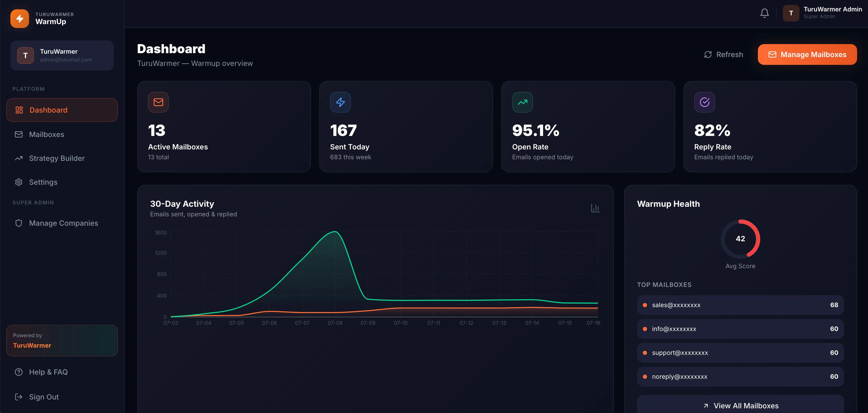Screen dimensions: 868x413
Task: Click the 'TOP MAILBOXES' heading
Action: click(664, 285)
